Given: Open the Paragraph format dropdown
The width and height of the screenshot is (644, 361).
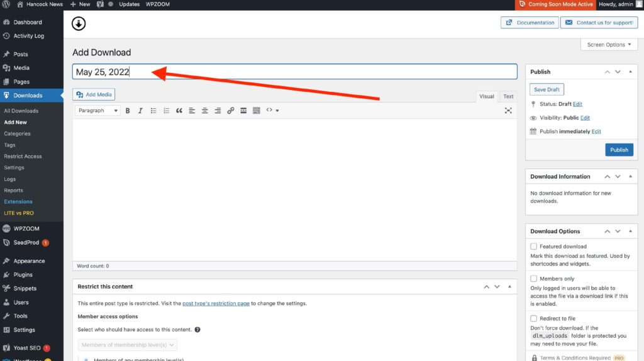Looking at the screenshot, I should [x=98, y=111].
